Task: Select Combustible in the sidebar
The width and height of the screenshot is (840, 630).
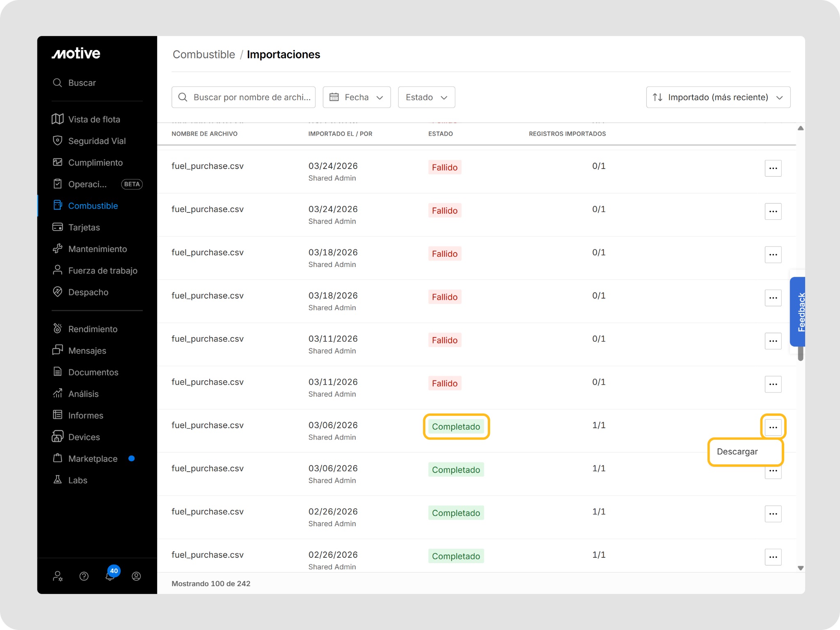Action: click(85, 206)
